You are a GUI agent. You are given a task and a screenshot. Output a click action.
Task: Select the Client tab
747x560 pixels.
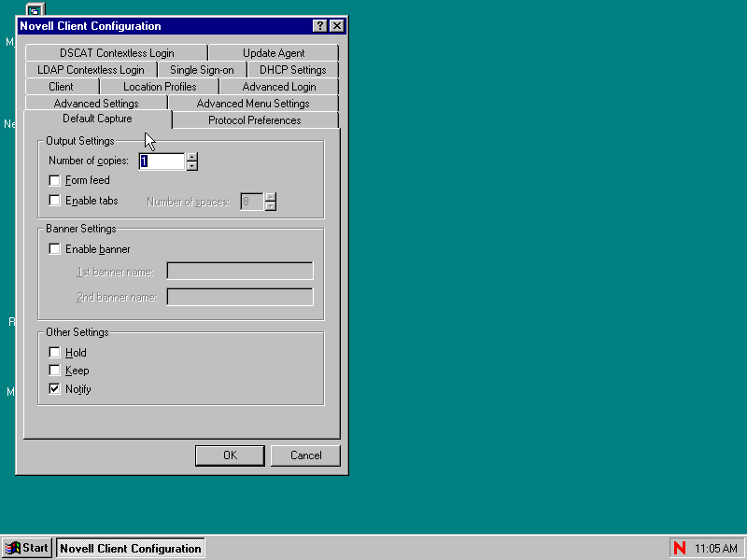tap(61, 87)
